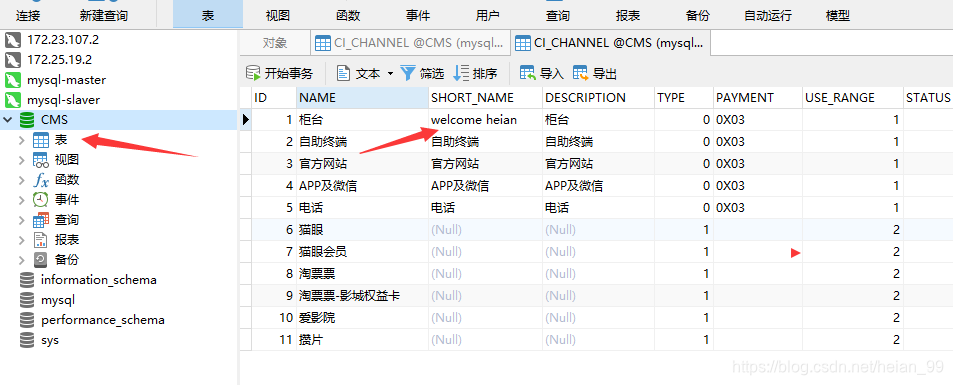
Task: Open 备份 backup in top toolbar
Action: tap(698, 16)
